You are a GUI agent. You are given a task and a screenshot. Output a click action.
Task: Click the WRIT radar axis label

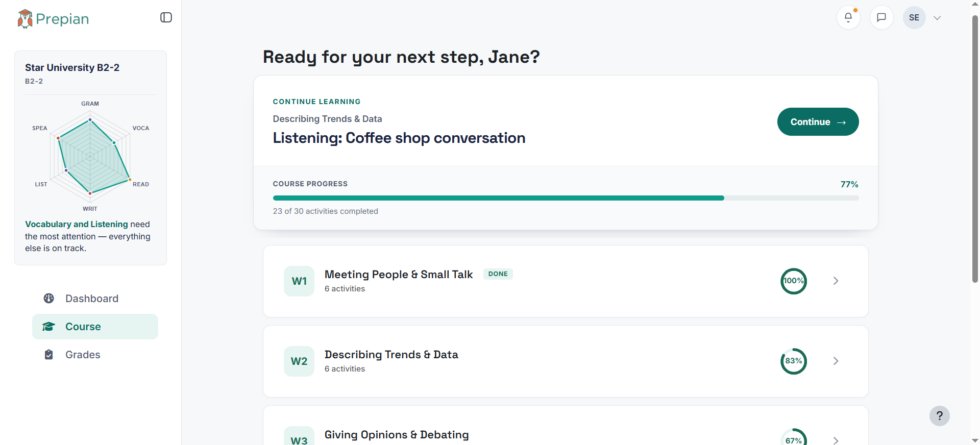90,209
